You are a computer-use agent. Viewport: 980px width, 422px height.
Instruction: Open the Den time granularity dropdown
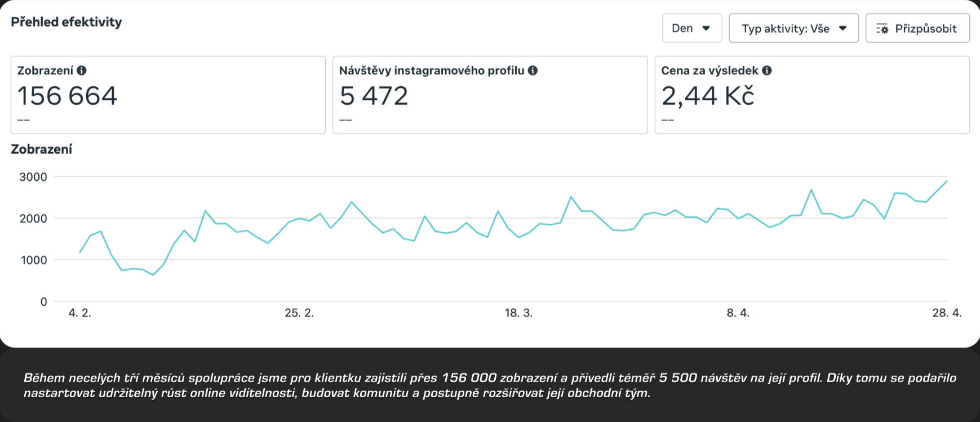pyautogui.click(x=691, y=28)
